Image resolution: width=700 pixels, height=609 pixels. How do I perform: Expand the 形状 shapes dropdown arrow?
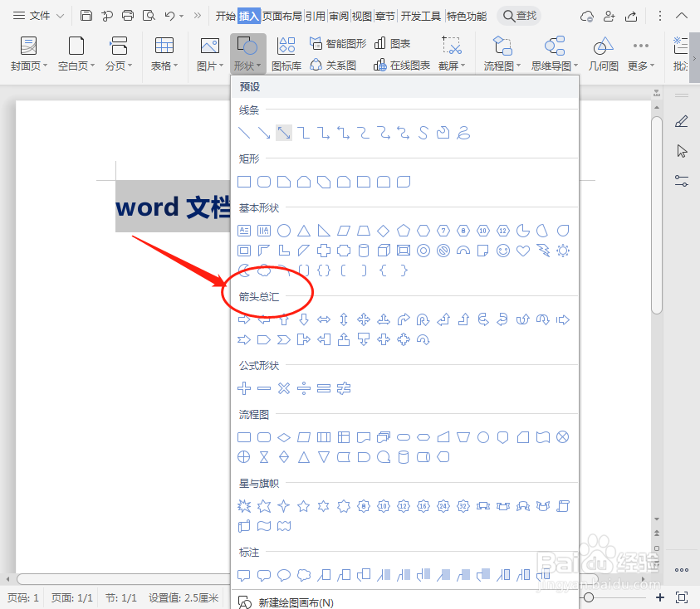tap(259, 65)
